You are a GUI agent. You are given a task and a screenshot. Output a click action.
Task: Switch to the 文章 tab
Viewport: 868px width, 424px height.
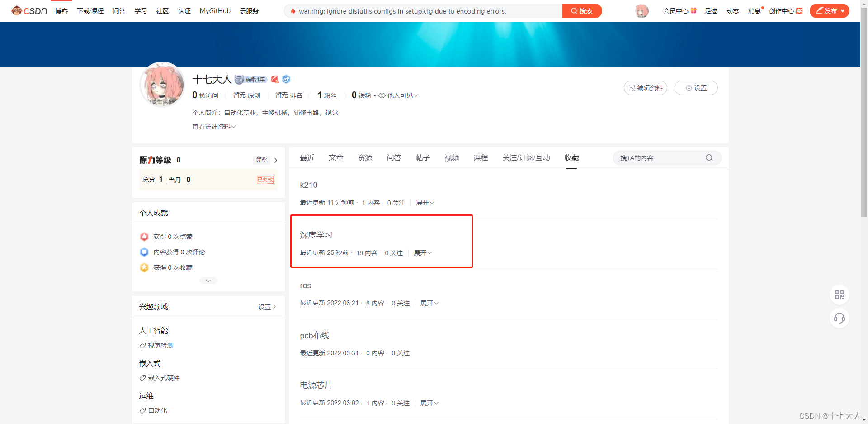(336, 157)
